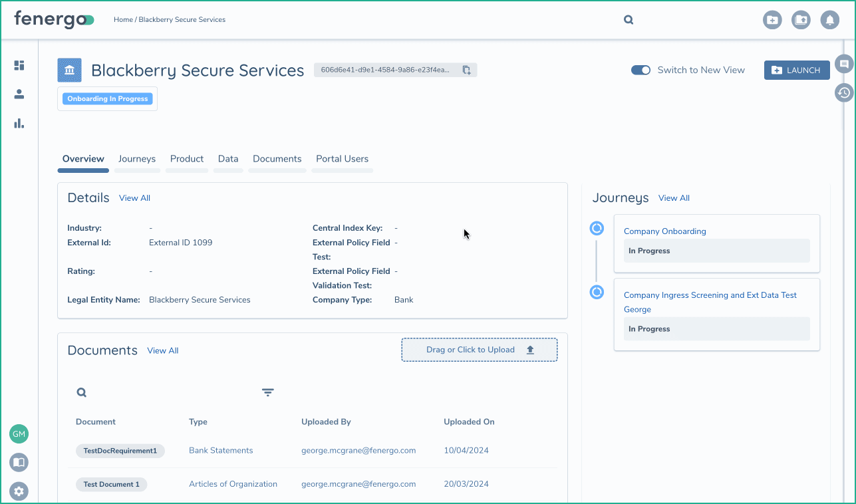
Task: Click Drag or Click to Upload area
Action: click(x=479, y=350)
